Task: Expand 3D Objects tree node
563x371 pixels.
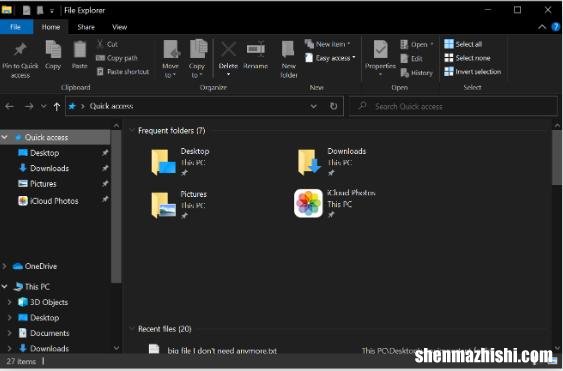Action: (x=10, y=302)
